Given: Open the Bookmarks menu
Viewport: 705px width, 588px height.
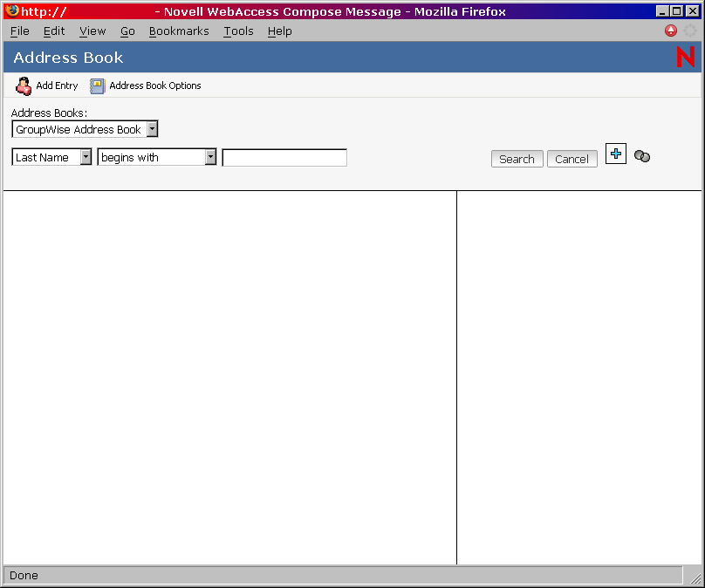Looking at the screenshot, I should click(x=179, y=31).
